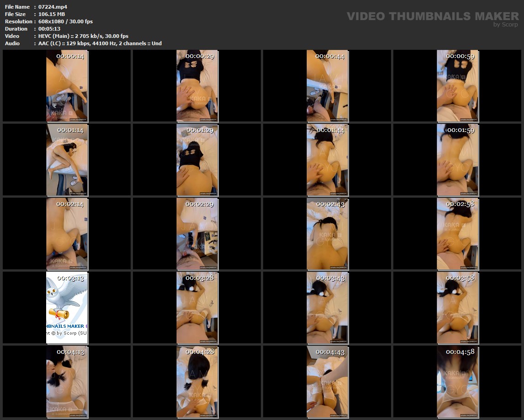Click the AAC audio info line
Screen dimensions: 524x420
pyautogui.click(x=100, y=43)
